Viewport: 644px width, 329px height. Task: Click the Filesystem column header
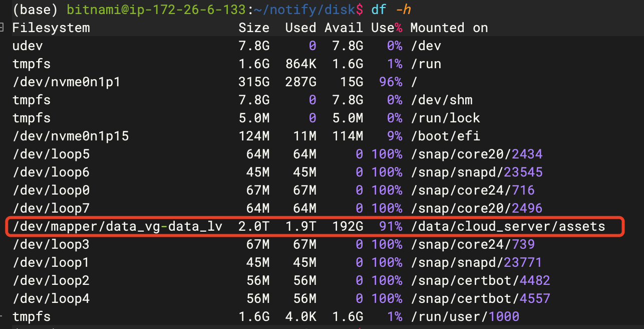click(x=51, y=28)
